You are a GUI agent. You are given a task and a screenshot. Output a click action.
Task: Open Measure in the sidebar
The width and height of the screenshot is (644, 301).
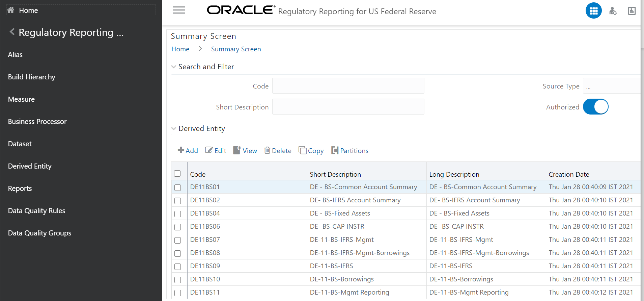coord(21,99)
